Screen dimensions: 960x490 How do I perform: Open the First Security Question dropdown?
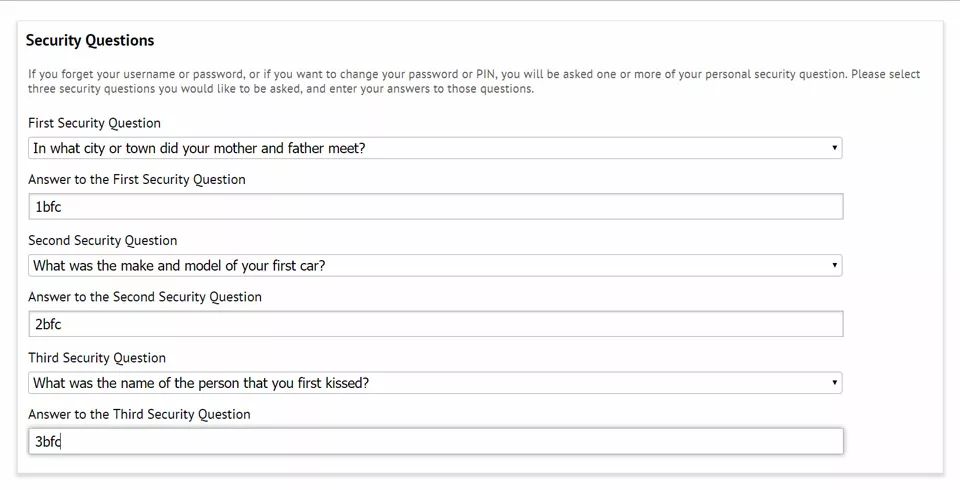coord(435,148)
